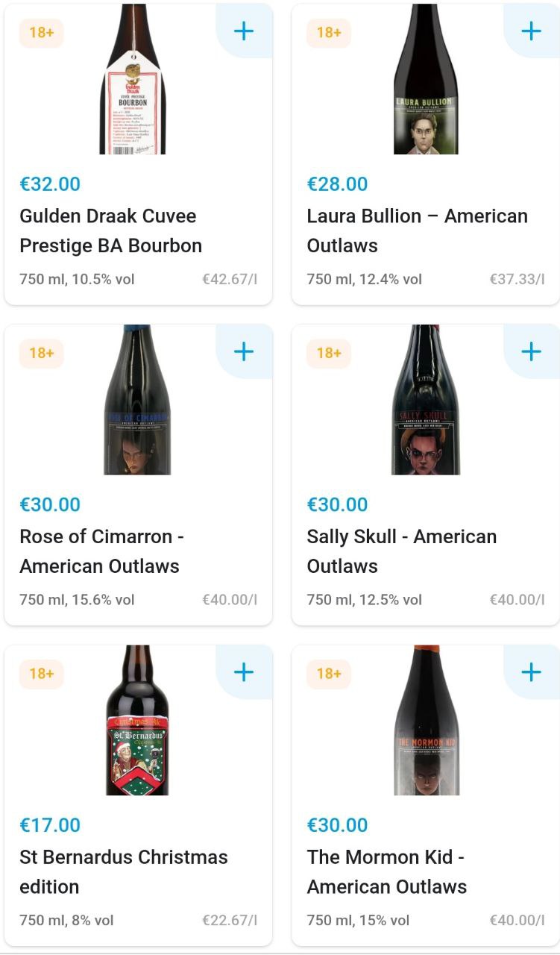
Task: Open Laura Bullion bottle image
Action: 425,79
